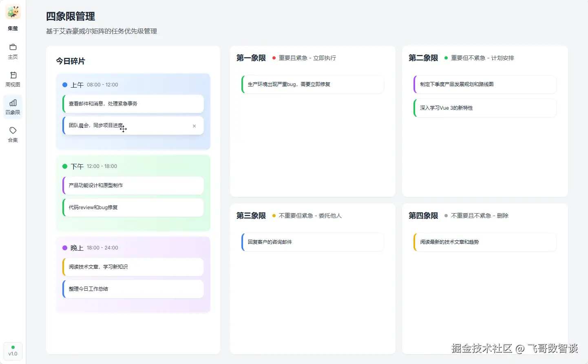Open the 周视图 calendar icon
The image size is (588, 364).
[13, 75]
